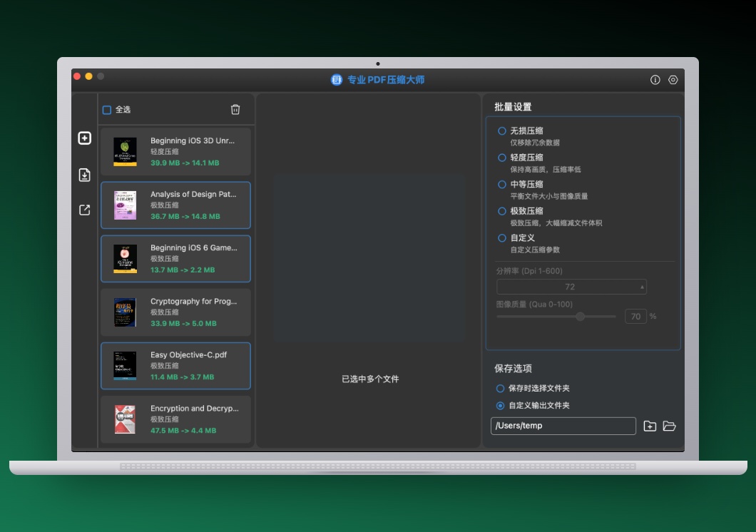
Task: Click size text 11.4 MB -> 3.7 MB
Action: point(183,377)
